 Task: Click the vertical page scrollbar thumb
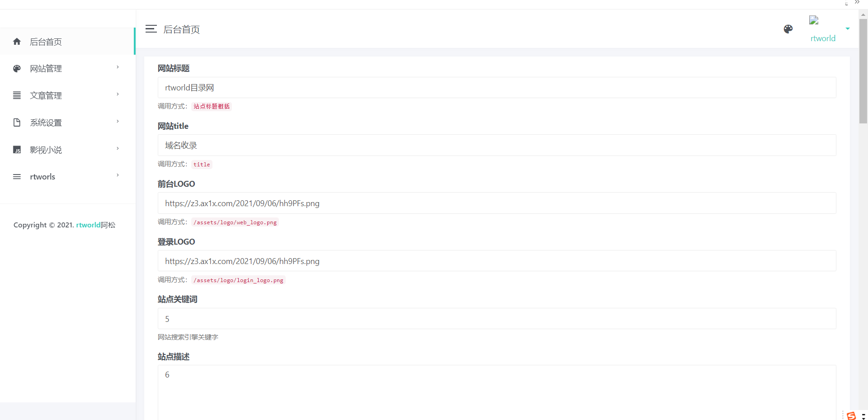[863, 70]
